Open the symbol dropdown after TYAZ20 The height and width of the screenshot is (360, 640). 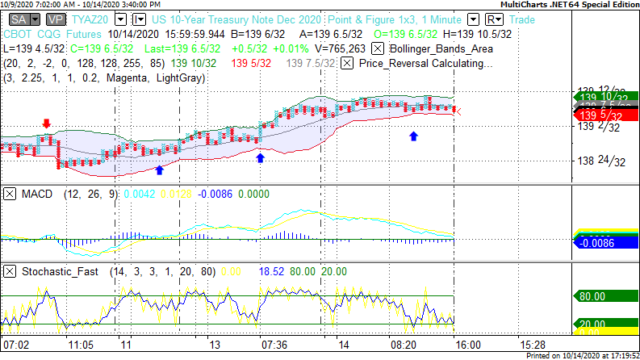pos(121,20)
